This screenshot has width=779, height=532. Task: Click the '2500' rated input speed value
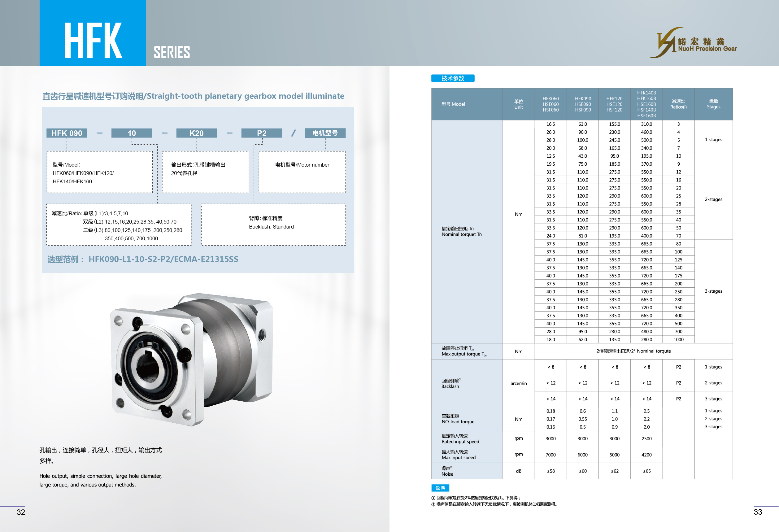coord(646,439)
